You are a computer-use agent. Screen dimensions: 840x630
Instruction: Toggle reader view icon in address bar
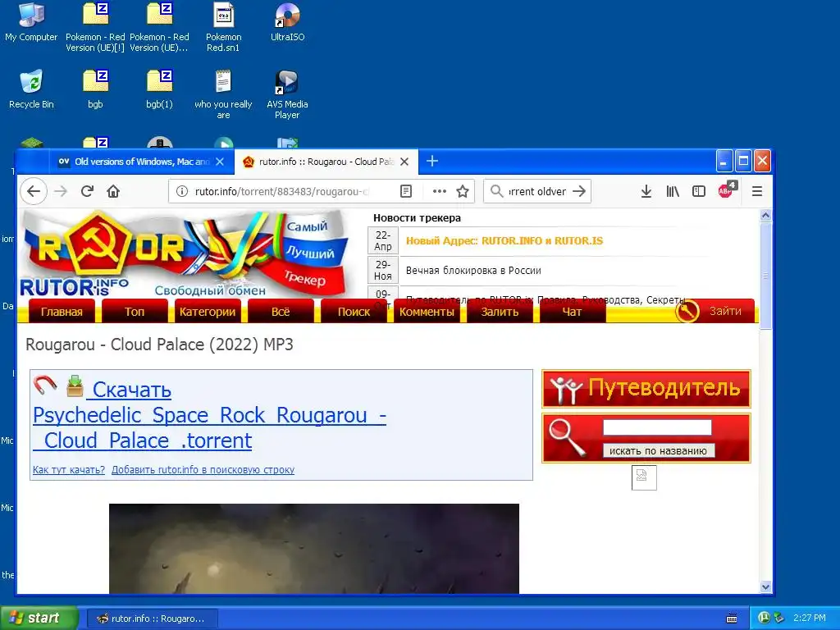pos(406,191)
